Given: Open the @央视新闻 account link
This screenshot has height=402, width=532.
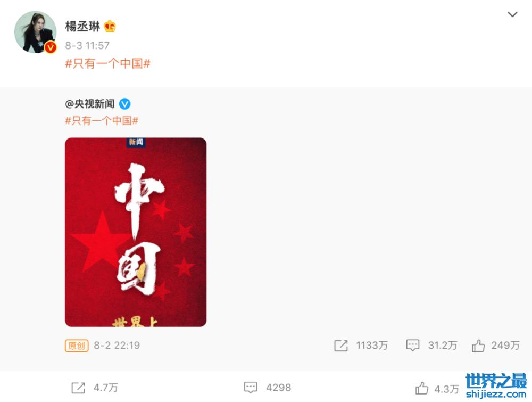Looking at the screenshot, I should pyautogui.click(x=90, y=103).
